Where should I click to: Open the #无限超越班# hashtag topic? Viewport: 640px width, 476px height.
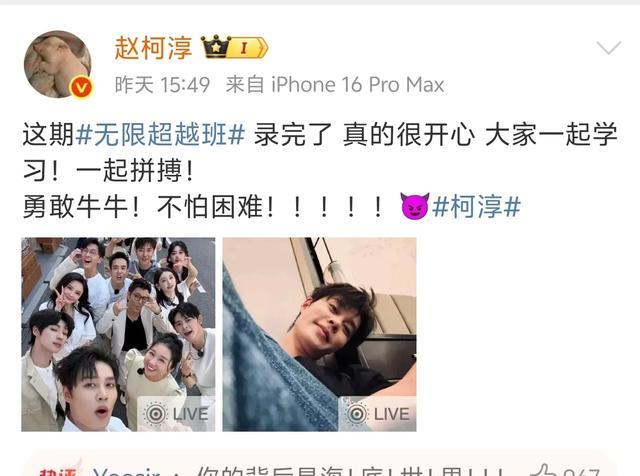(160, 134)
